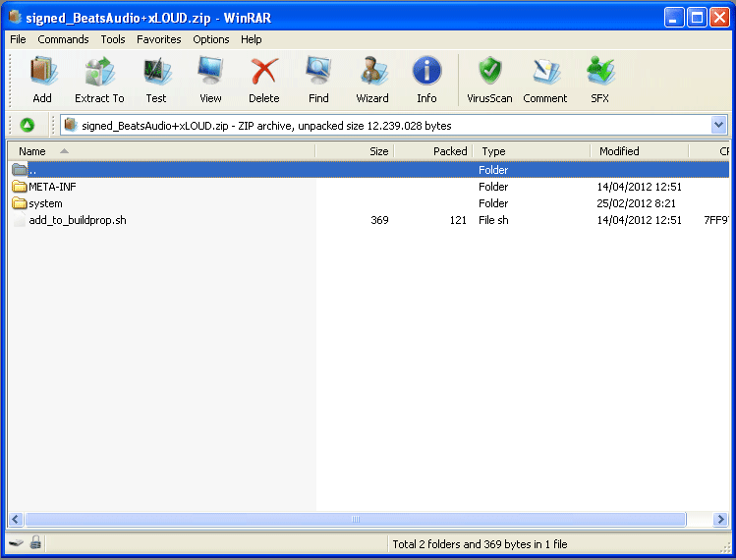Viewport: 736px width, 560px height.
Task: Sort by Size column header
Action: tap(355, 151)
